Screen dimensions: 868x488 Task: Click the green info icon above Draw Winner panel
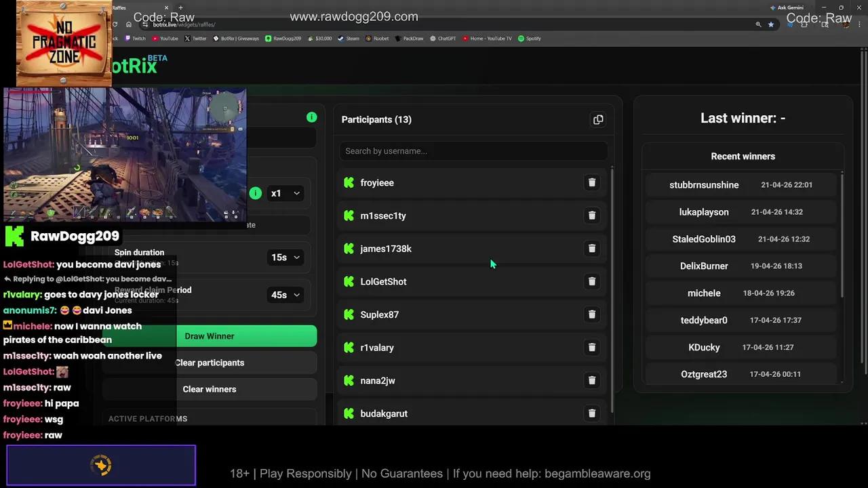click(x=311, y=117)
